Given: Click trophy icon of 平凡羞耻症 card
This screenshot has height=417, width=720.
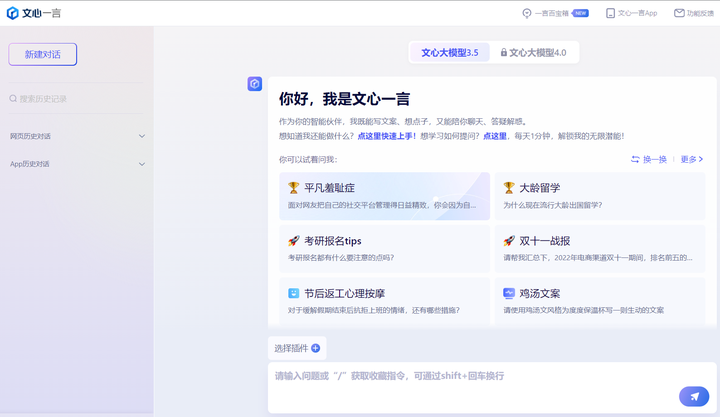Looking at the screenshot, I should point(293,188).
